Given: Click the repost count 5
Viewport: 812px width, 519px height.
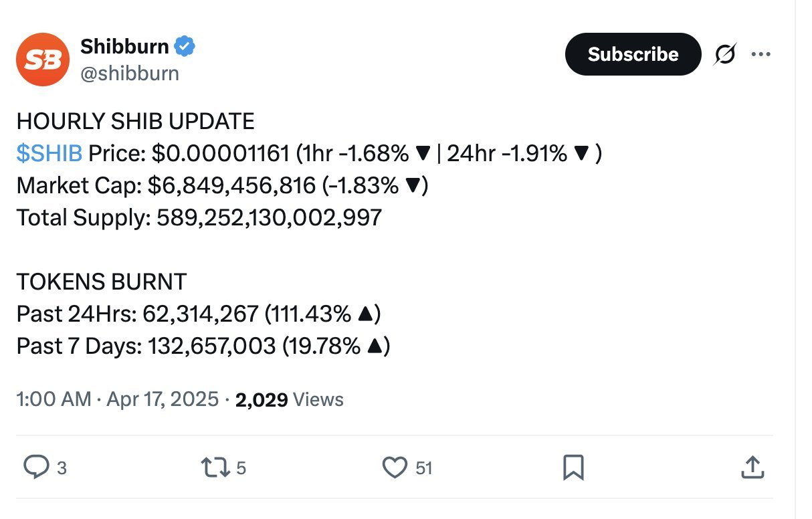Looking at the screenshot, I should (x=241, y=468).
